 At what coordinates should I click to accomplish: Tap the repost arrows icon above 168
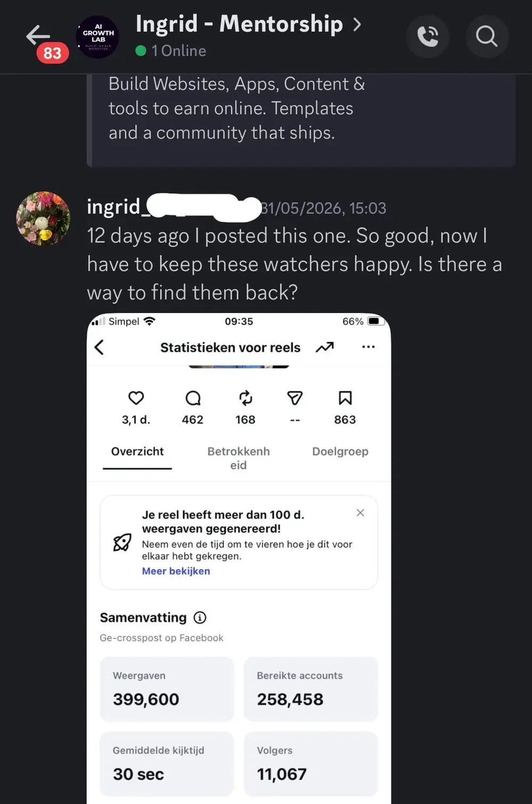click(x=245, y=398)
